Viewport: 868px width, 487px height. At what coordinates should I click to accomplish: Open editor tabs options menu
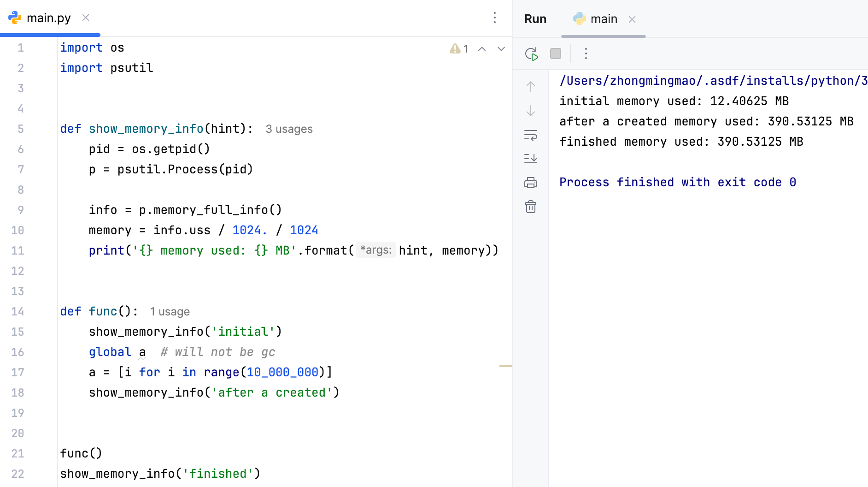[x=495, y=18]
